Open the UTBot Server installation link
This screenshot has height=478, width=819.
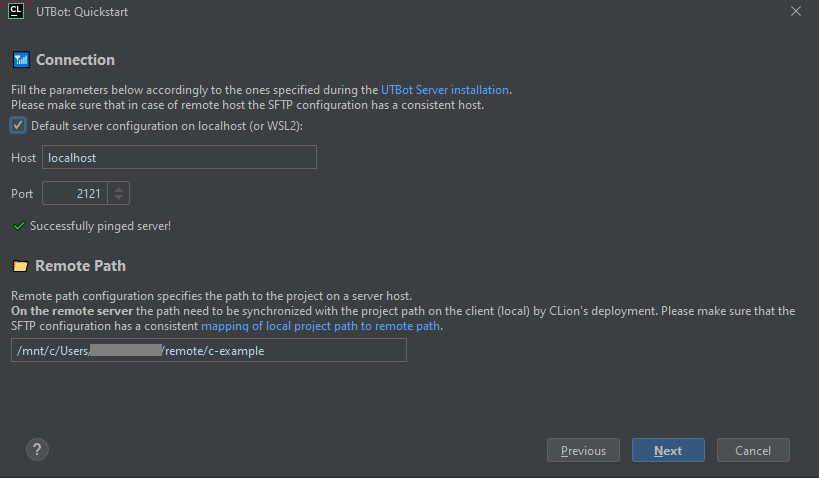pyautogui.click(x=444, y=90)
